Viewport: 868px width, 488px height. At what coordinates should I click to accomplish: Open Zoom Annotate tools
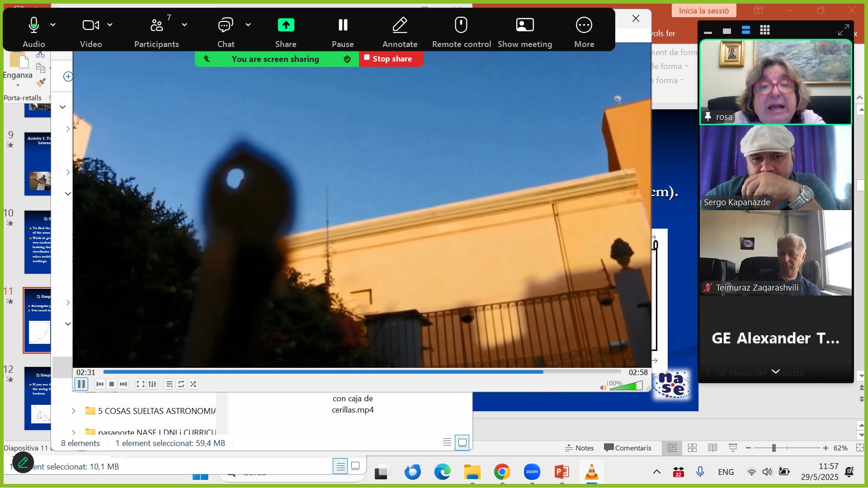click(400, 31)
